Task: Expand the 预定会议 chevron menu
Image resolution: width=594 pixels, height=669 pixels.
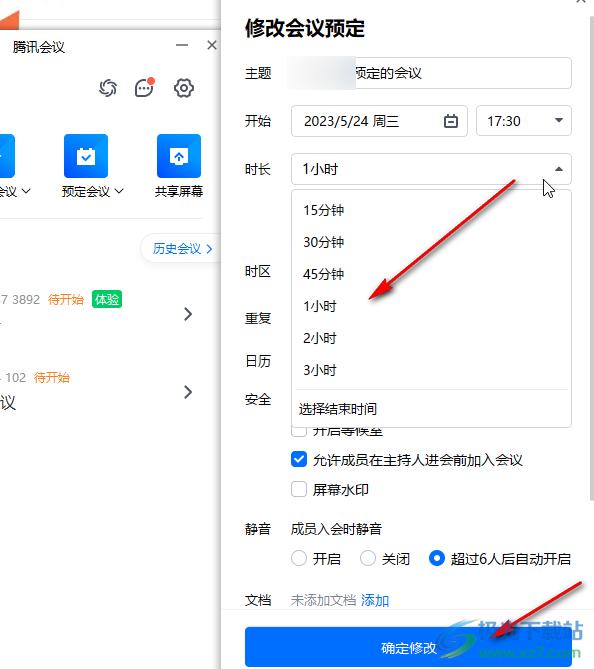Action: point(119,191)
